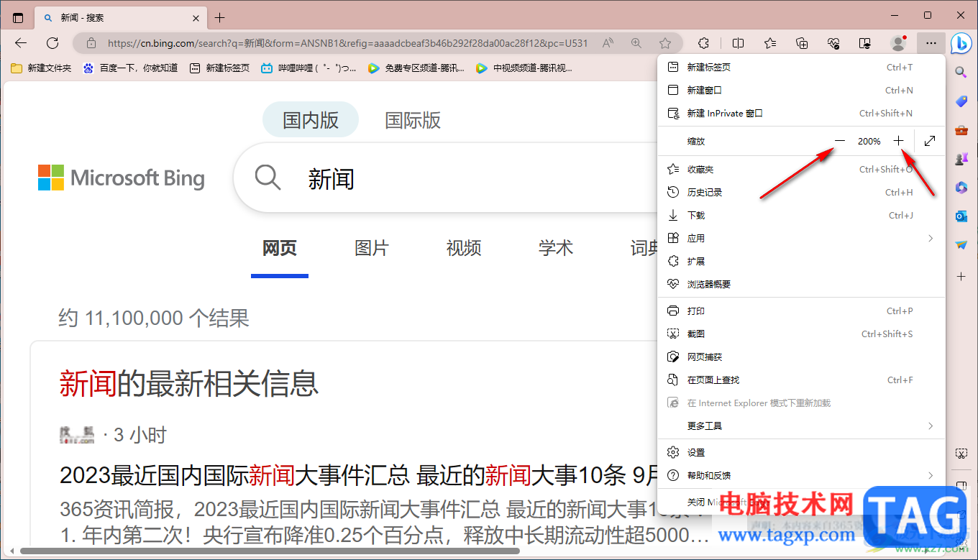Image resolution: width=978 pixels, height=560 pixels.
Task: Click the Settings and more ellipsis button
Action: click(931, 43)
